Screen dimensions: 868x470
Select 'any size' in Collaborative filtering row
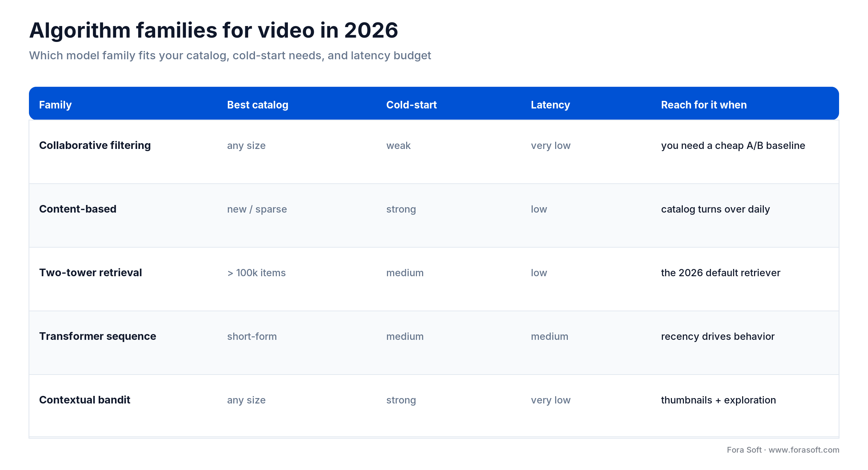click(246, 146)
